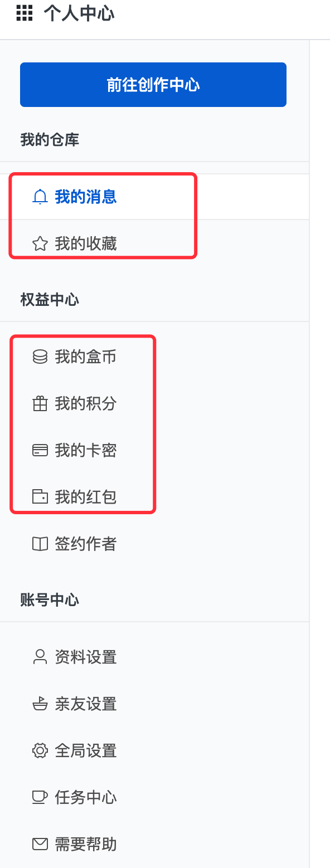330x868 pixels.
Task: Click the star icon beside 我的收藏
Action: (x=40, y=243)
